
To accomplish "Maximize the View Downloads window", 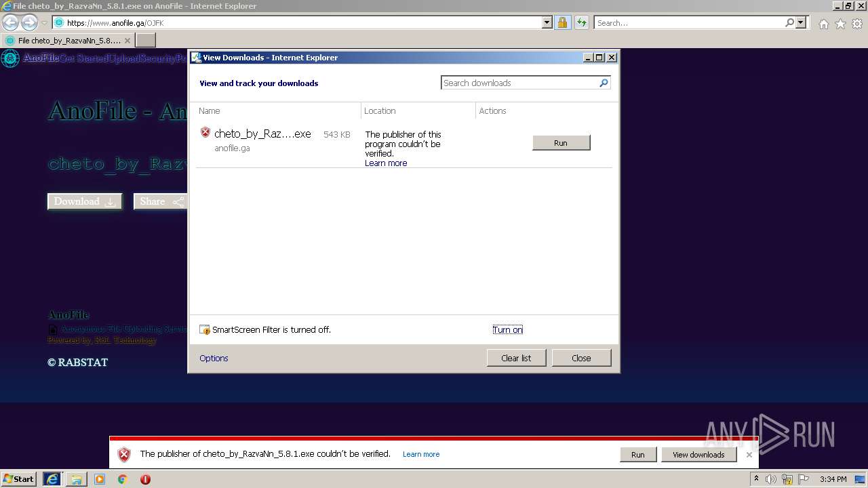I will 599,58.
